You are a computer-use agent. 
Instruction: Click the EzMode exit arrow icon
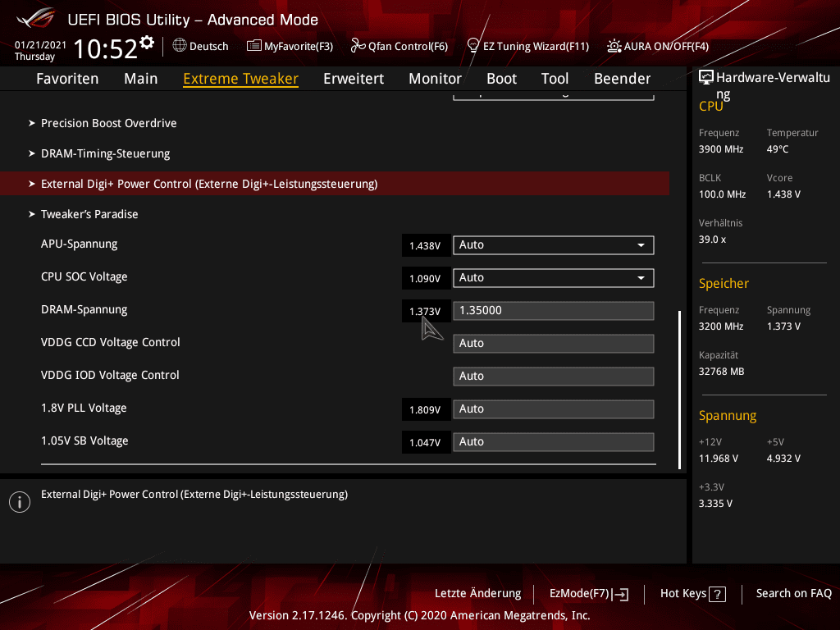click(x=621, y=594)
